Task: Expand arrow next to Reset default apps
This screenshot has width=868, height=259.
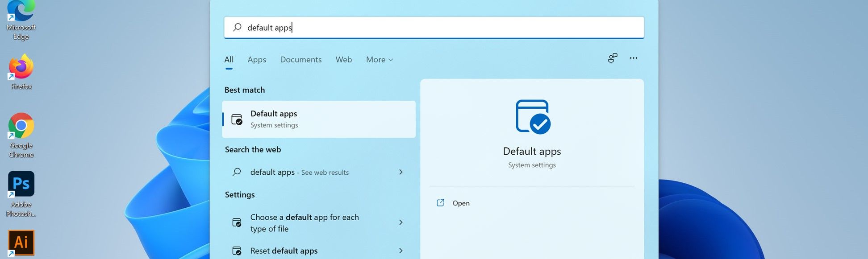Action: coord(401,251)
